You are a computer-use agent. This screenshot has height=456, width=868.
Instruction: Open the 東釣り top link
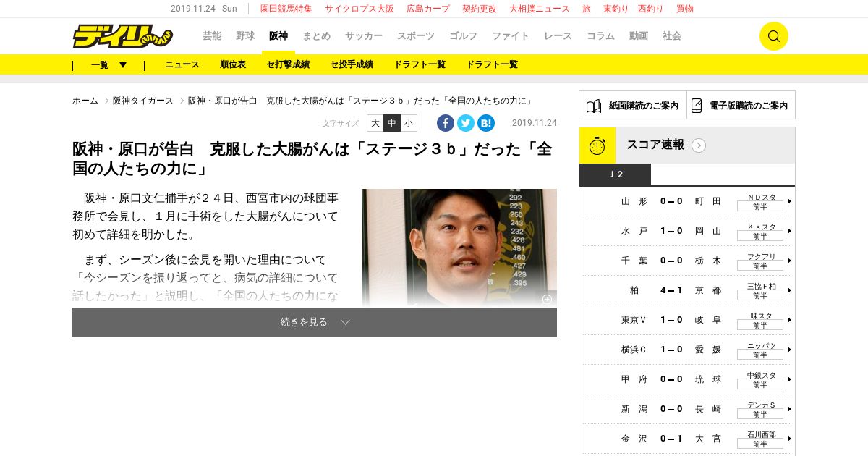coord(616,9)
